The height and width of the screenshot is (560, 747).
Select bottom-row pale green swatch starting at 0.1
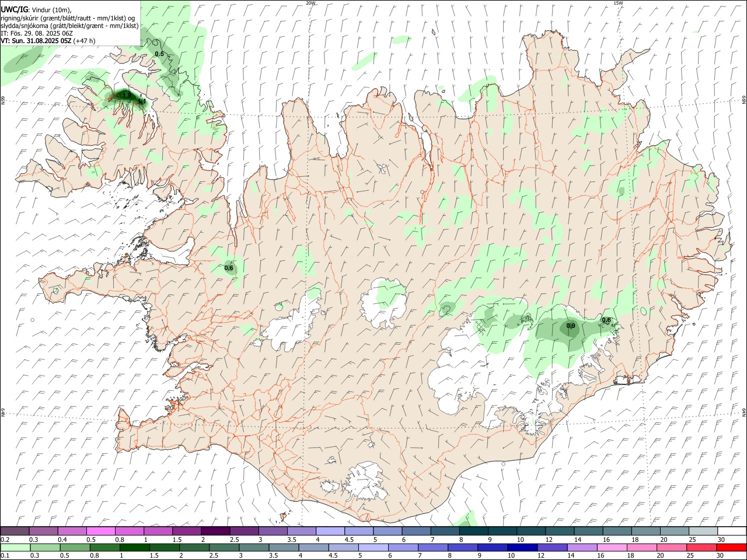pyautogui.click(x=16, y=547)
